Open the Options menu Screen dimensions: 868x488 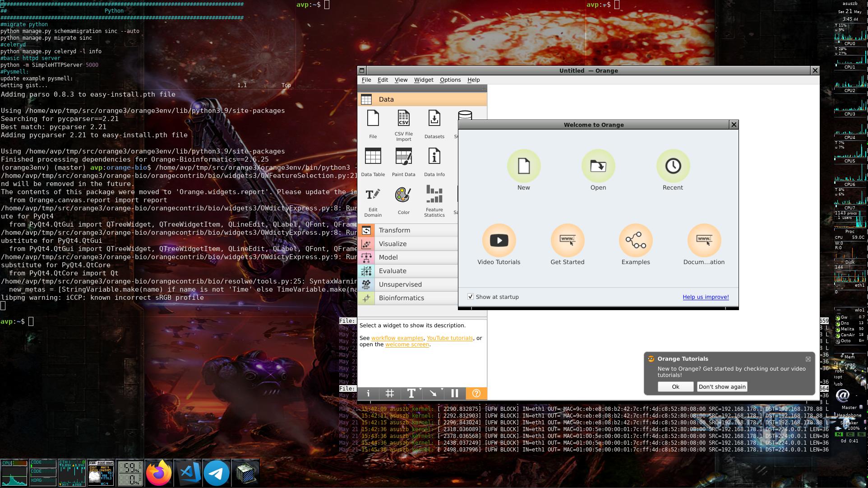click(x=450, y=80)
